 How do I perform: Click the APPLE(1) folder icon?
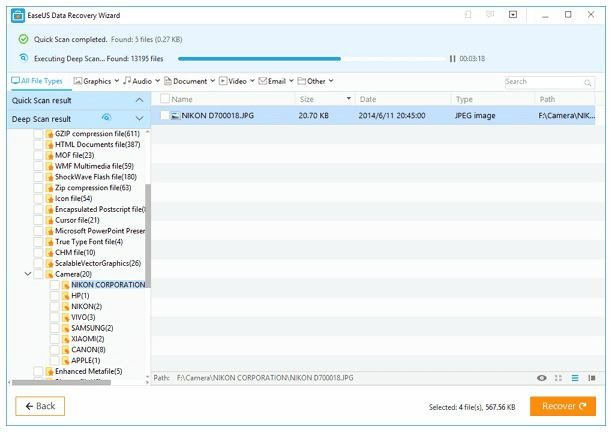(x=65, y=361)
